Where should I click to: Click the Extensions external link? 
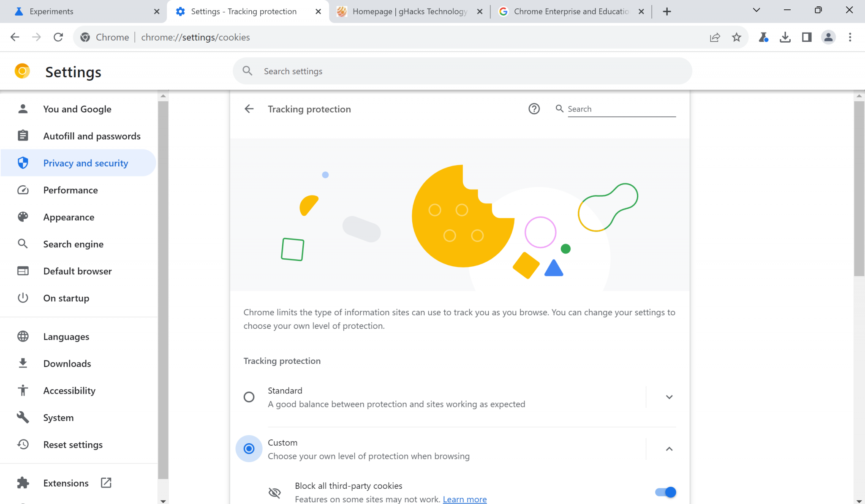(106, 482)
